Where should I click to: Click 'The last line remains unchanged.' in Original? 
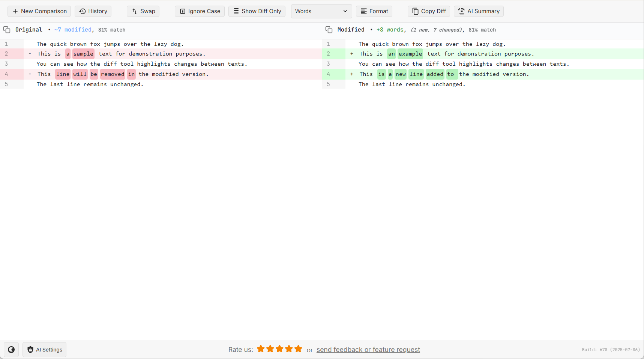click(x=90, y=84)
